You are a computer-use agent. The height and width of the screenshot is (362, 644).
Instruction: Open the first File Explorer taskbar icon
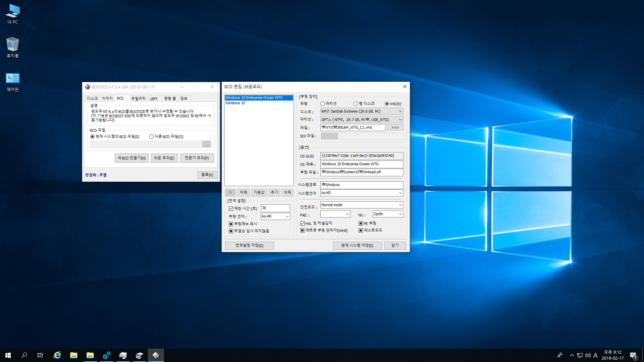pyautogui.click(x=74, y=355)
